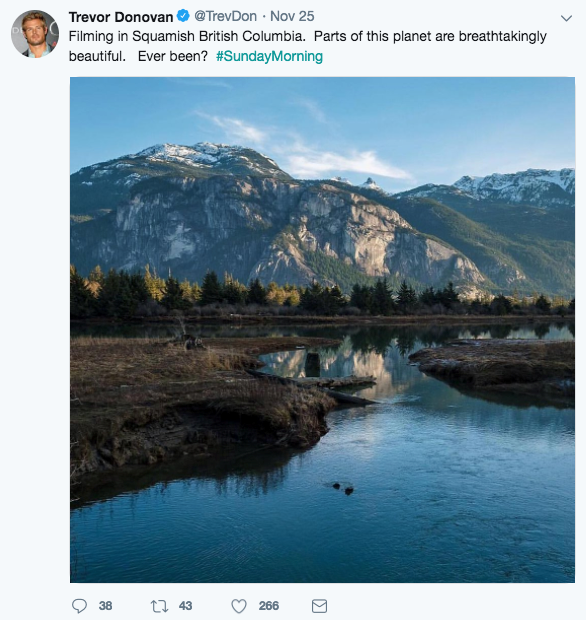Image resolution: width=586 pixels, height=620 pixels.
Task: Retweet using the retweet arrows icon
Action: coord(159,606)
